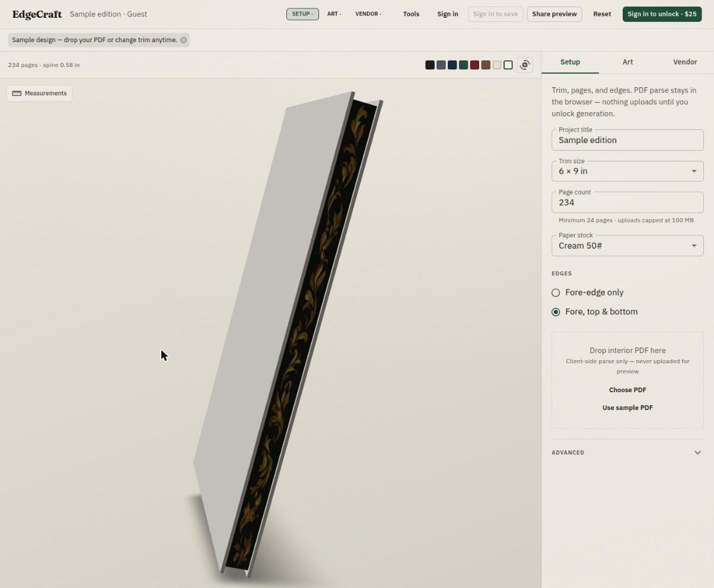The image size is (714, 588).
Task: Click the disabled Sign in to save button
Action: (x=495, y=14)
